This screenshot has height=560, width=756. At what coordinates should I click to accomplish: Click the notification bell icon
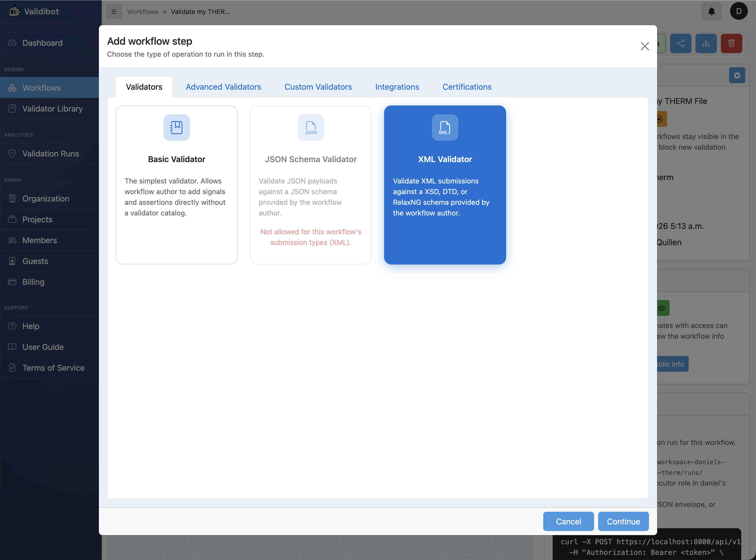point(711,11)
